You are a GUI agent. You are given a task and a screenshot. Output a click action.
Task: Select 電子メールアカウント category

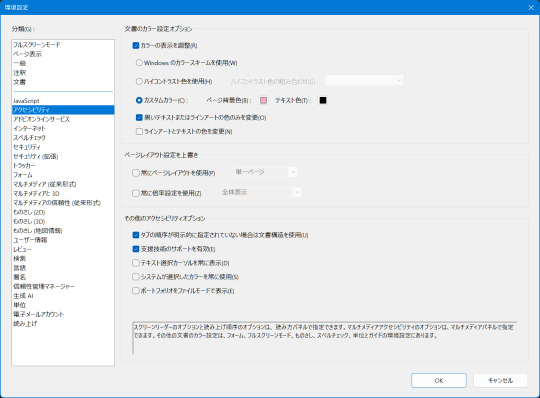[63, 314]
